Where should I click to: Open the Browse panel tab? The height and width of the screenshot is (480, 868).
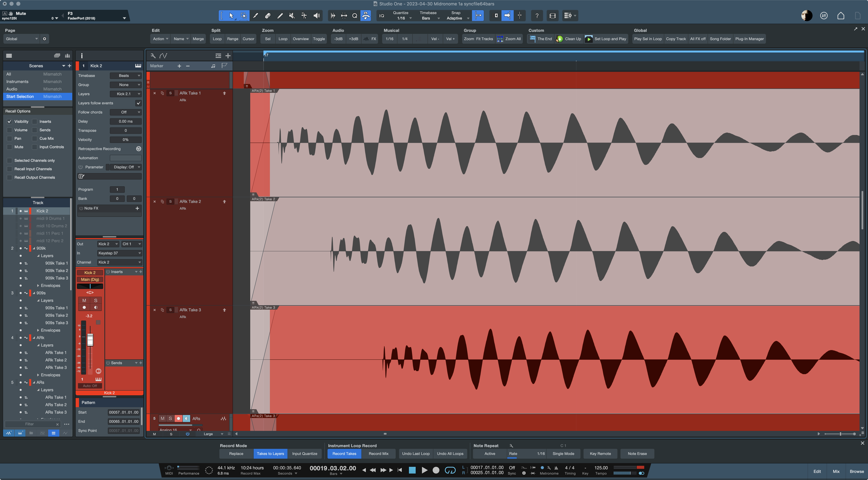tap(856, 471)
